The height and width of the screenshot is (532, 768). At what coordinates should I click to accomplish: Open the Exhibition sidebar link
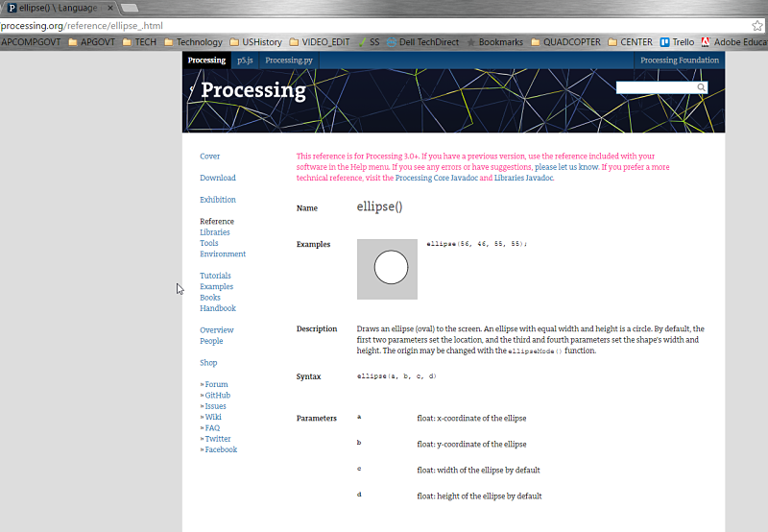point(218,200)
